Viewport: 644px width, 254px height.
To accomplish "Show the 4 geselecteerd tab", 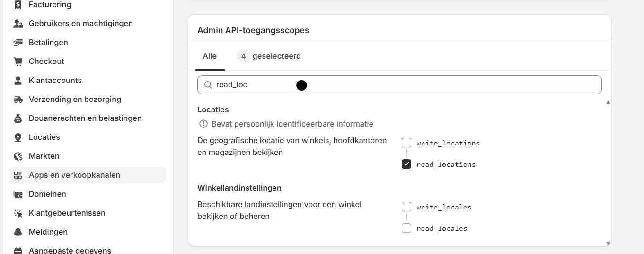I will coord(269,56).
